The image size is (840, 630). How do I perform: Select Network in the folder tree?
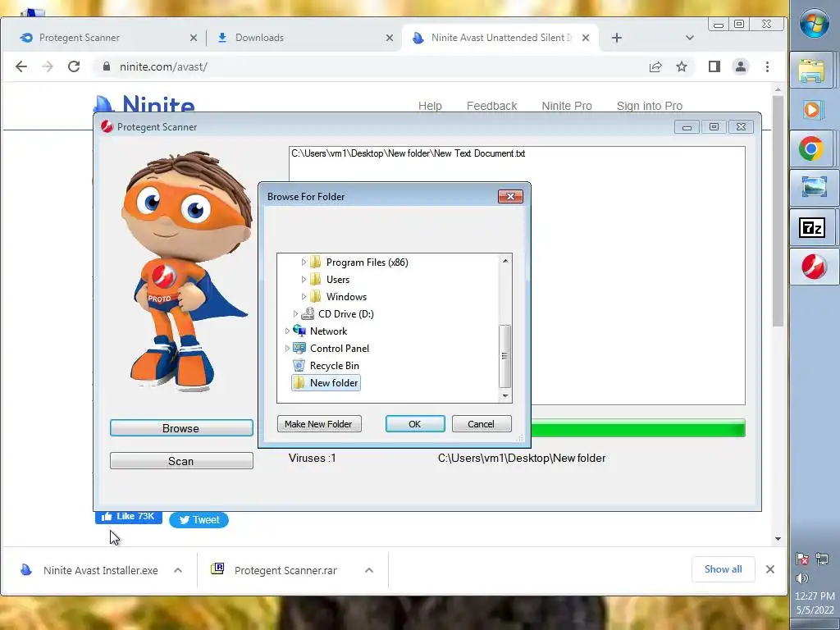point(328,331)
